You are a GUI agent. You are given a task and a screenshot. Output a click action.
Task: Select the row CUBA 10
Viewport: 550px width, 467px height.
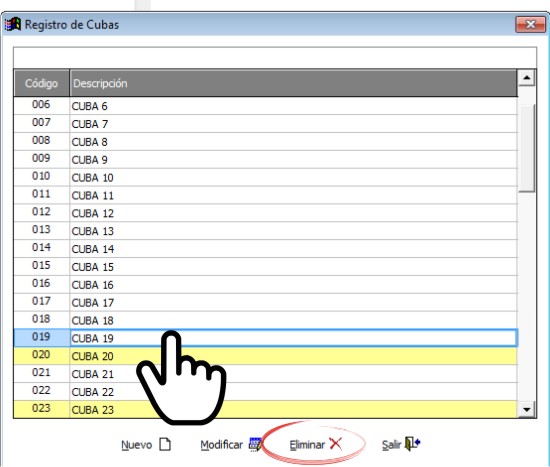tap(266, 178)
